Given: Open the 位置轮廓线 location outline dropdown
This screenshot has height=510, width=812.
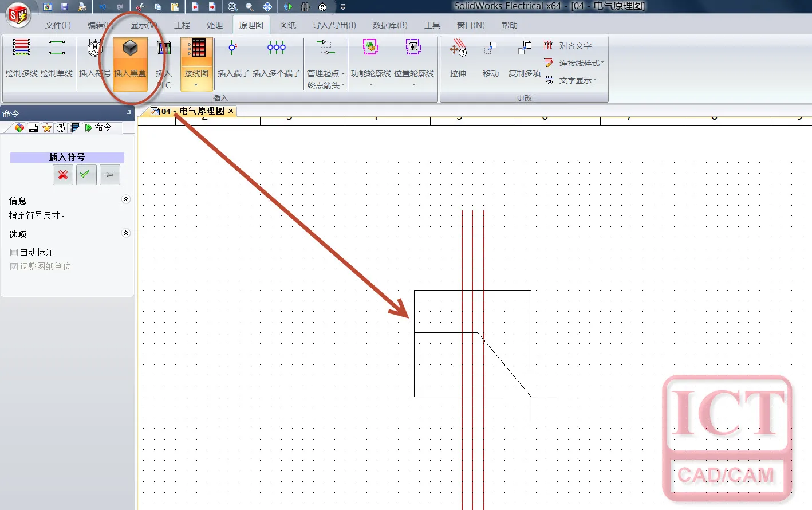Looking at the screenshot, I should tap(414, 64).
